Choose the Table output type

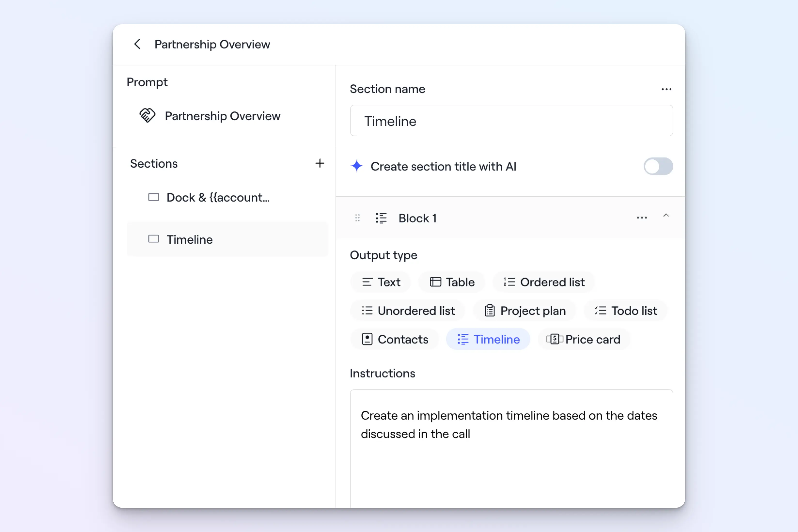[x=452, y=282]
